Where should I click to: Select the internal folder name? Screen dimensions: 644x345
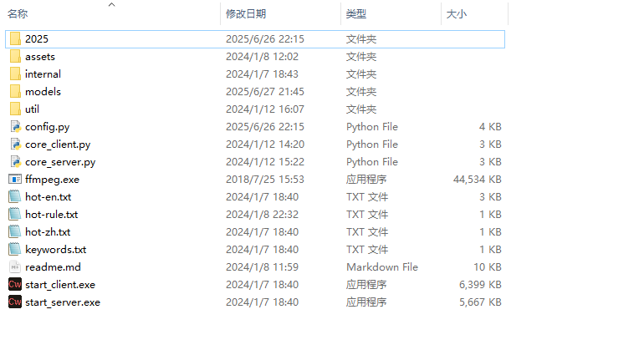pos(43,74)
